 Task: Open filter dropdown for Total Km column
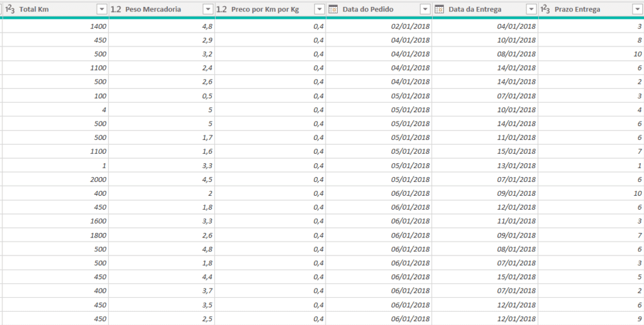point(103,9)
